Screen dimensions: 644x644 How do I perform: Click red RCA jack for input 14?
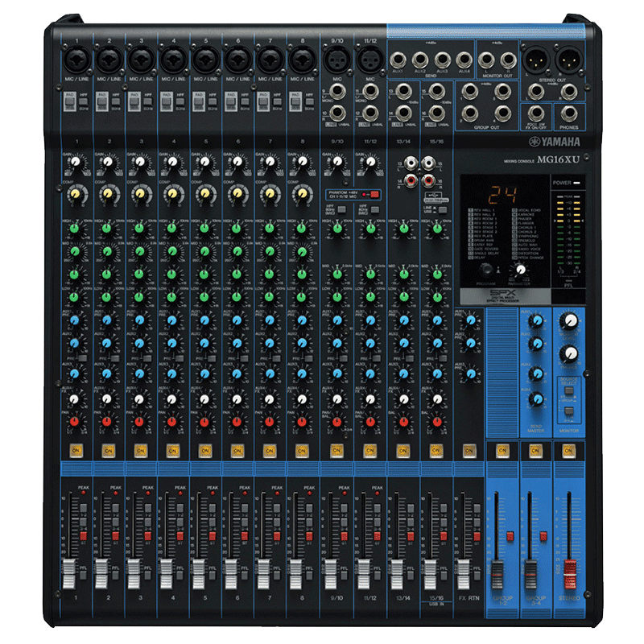click(411, 180)
